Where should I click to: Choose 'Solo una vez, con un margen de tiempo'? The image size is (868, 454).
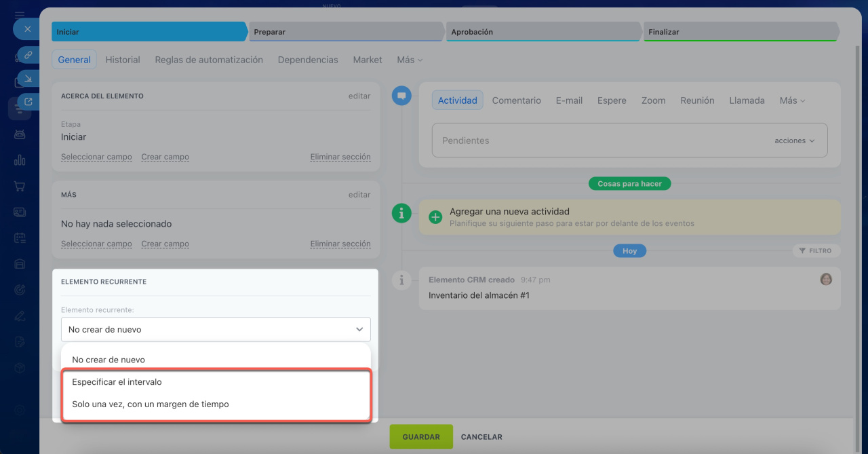(151, 404)
